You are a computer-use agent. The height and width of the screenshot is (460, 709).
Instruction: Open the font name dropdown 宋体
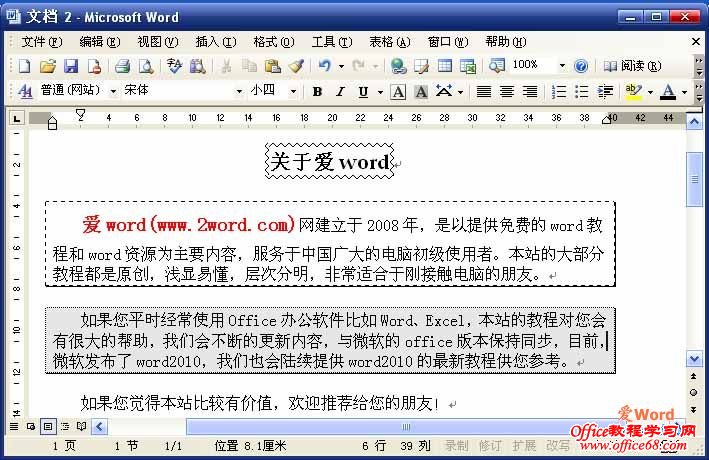(239, 92)
